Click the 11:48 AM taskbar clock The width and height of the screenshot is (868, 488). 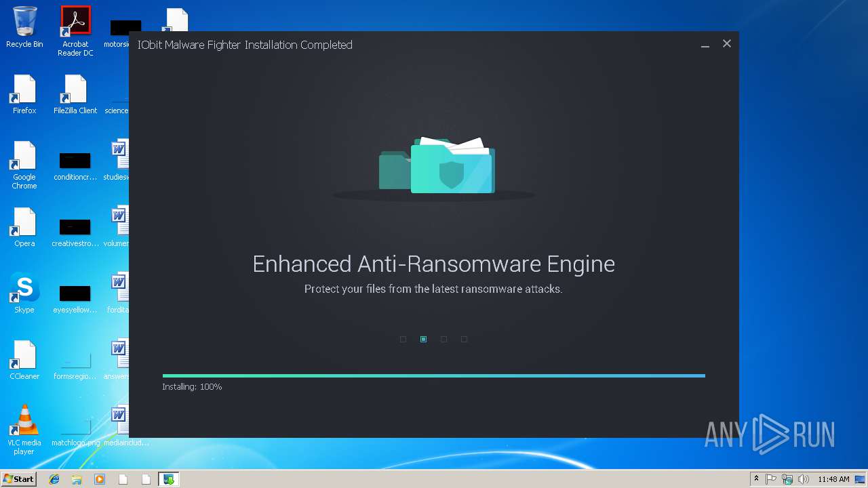tap(833, 479)
